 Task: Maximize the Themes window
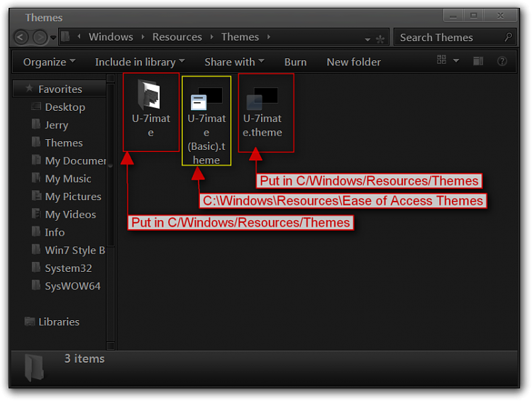click(474, 16)
